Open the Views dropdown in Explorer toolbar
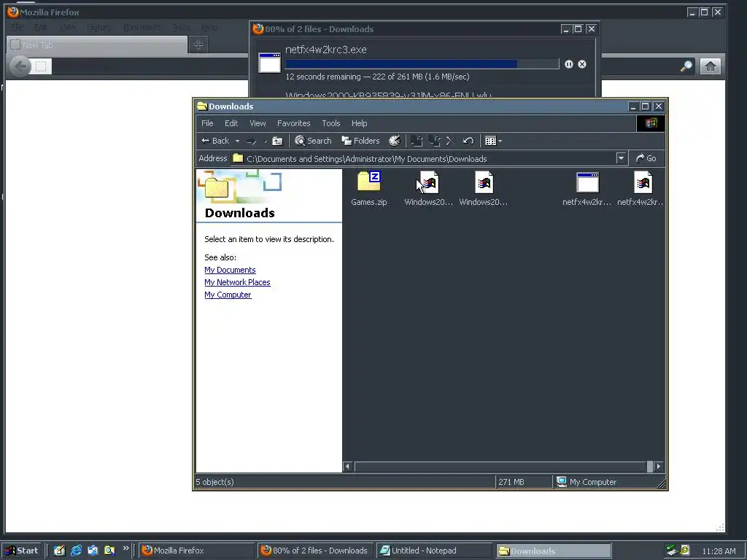This screenshot has height=560, width=747. tap(493, 141)
